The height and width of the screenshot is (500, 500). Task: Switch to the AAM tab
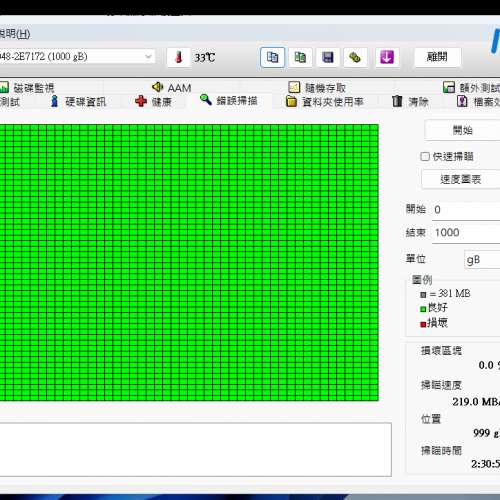coord(172,88)
